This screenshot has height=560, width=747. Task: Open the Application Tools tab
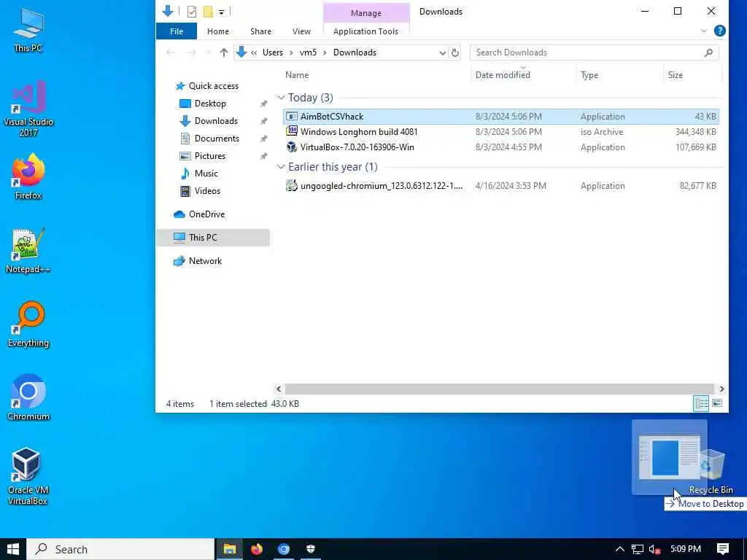[x=366, y=31]
